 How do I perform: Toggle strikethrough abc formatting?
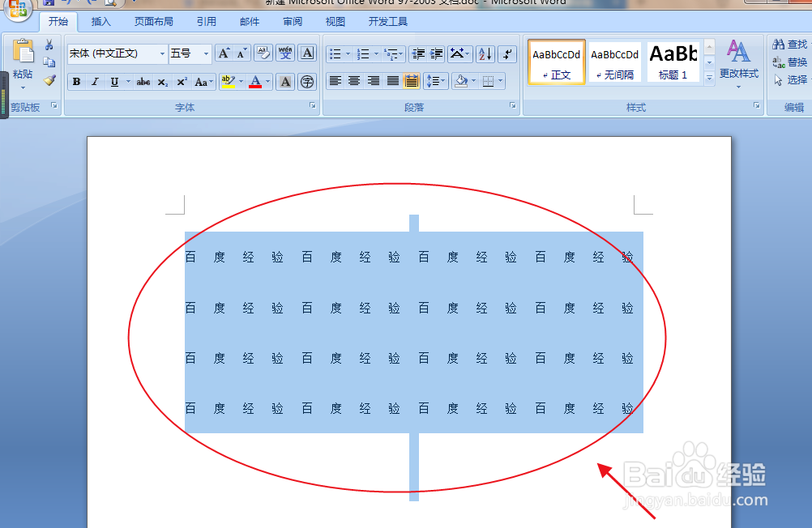143,82
